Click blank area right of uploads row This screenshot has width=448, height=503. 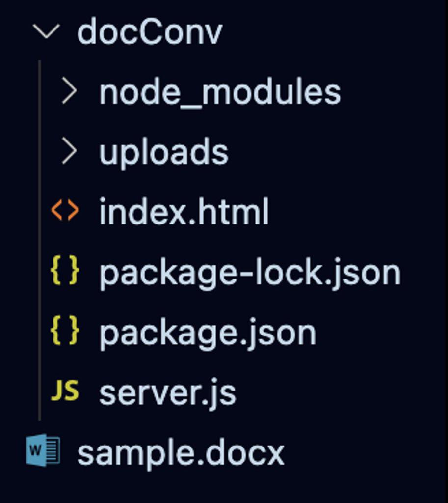tap(343, 152)
